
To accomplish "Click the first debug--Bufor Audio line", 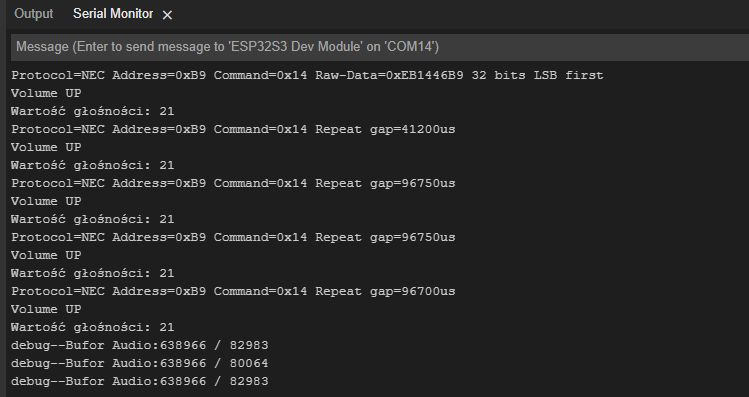I will click(139, 345).
